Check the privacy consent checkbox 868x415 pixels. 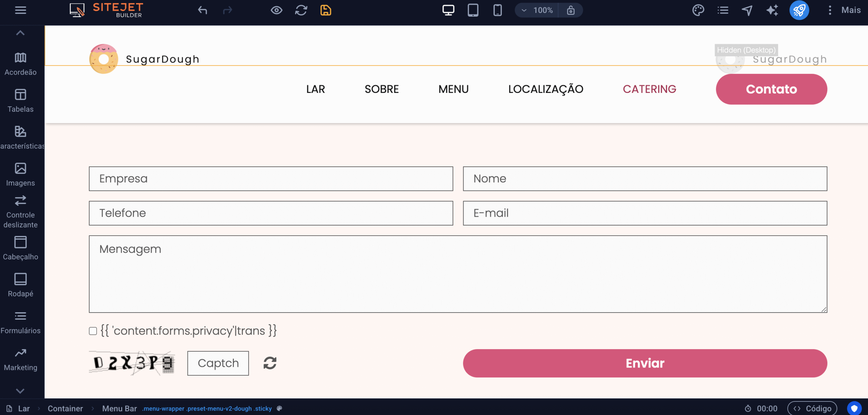[93, 331]
